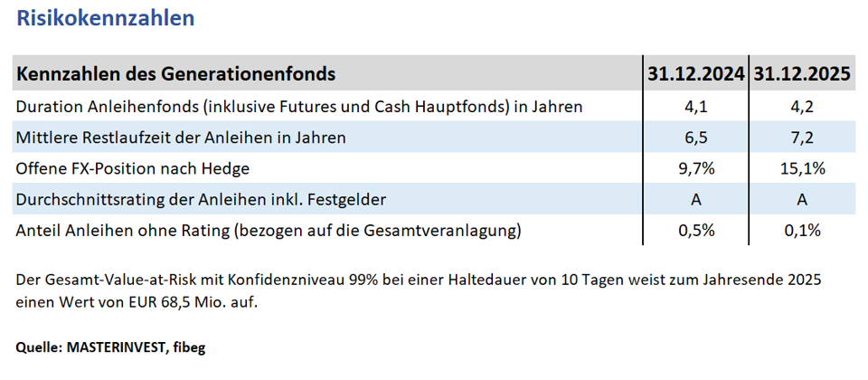
Task: Click the 4,2 duration value
Action: [802, 107]
